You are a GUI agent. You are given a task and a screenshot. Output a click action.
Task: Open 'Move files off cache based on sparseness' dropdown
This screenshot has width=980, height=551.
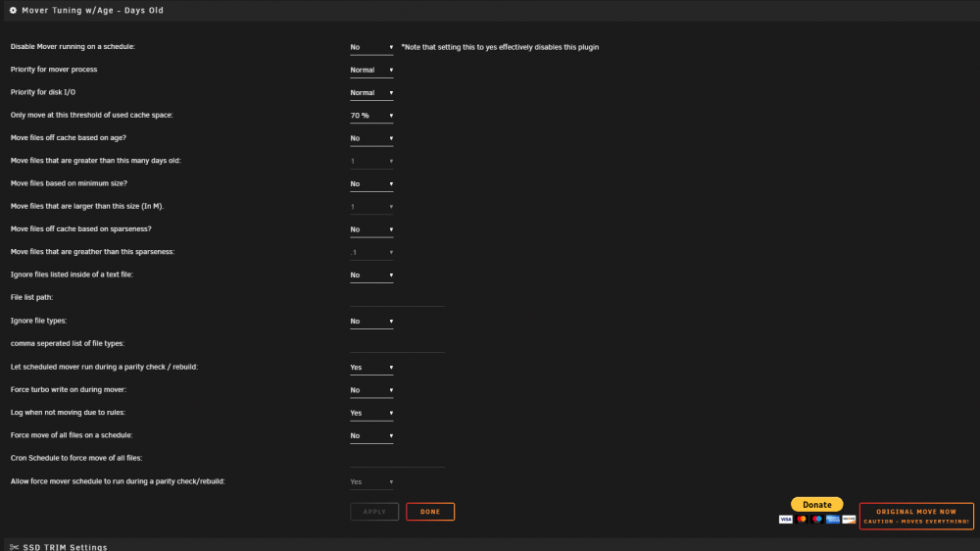371,229
